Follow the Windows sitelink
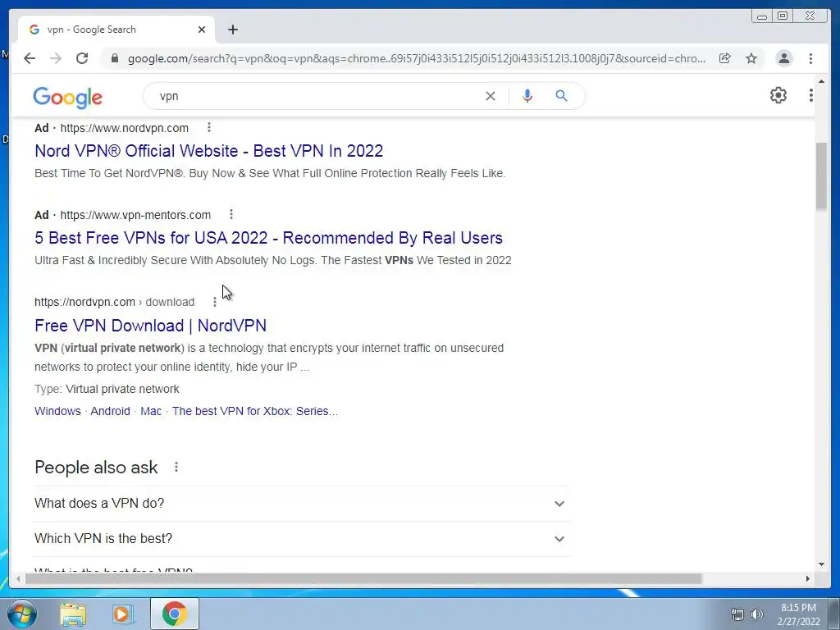 tap(57, 411)
